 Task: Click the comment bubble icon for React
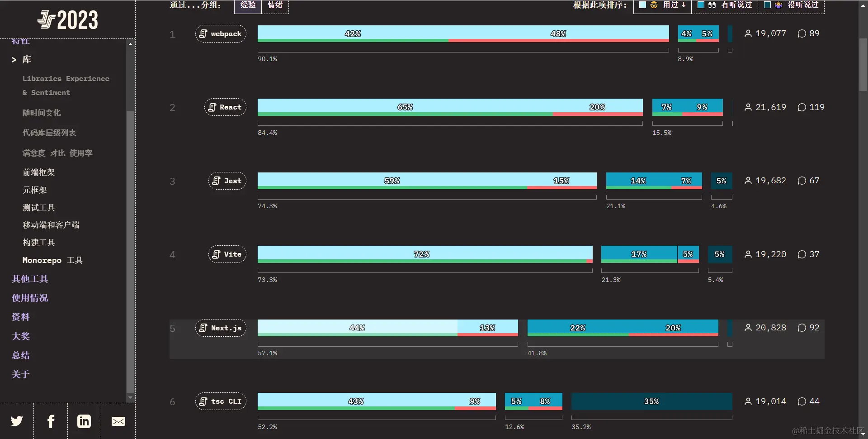(802, 107)
